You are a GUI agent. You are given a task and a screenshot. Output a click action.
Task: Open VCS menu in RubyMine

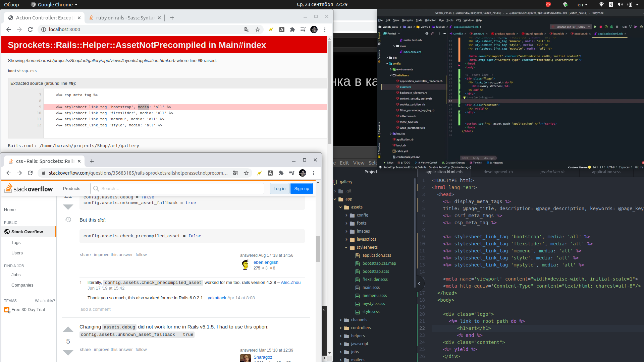pos(458,20)
